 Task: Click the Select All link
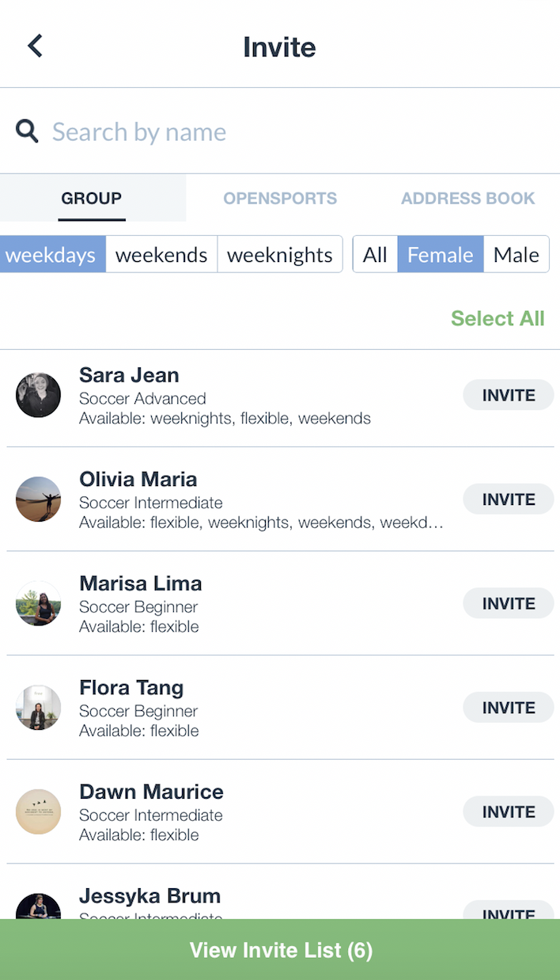click(497, 318)
